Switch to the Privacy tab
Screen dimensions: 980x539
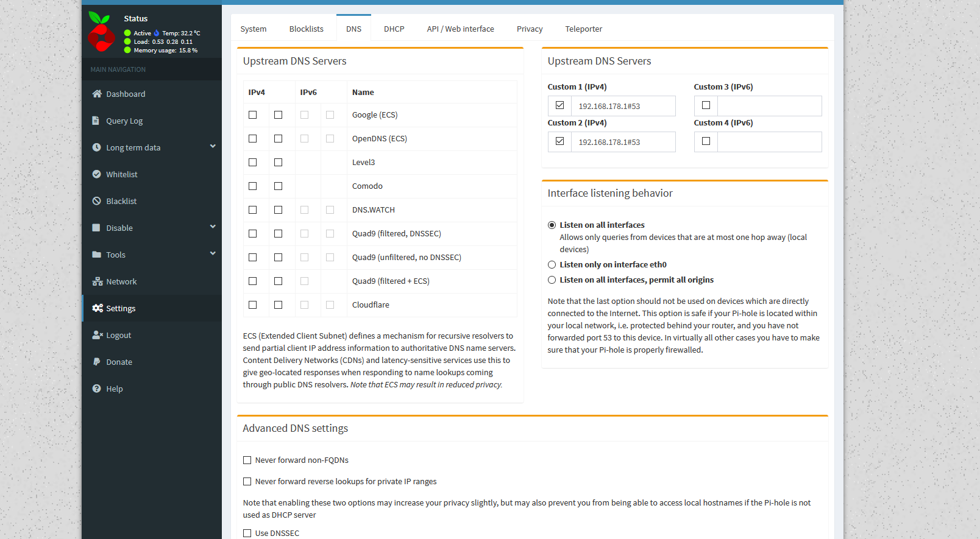(x=530, y=29)
